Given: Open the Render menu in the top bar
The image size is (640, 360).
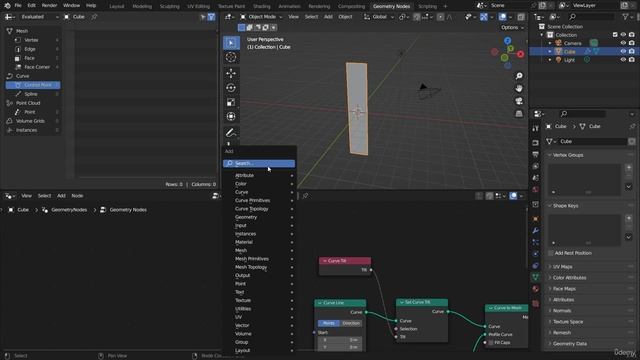Looking at the screenshot, I should pos(49,6).
